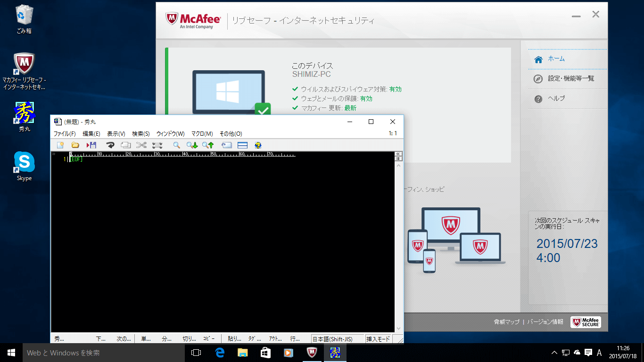The height and width of the screenshot is (362, 644).
Task: Click the Webと Windowsを検索 search box
Action: click(104, 353)
